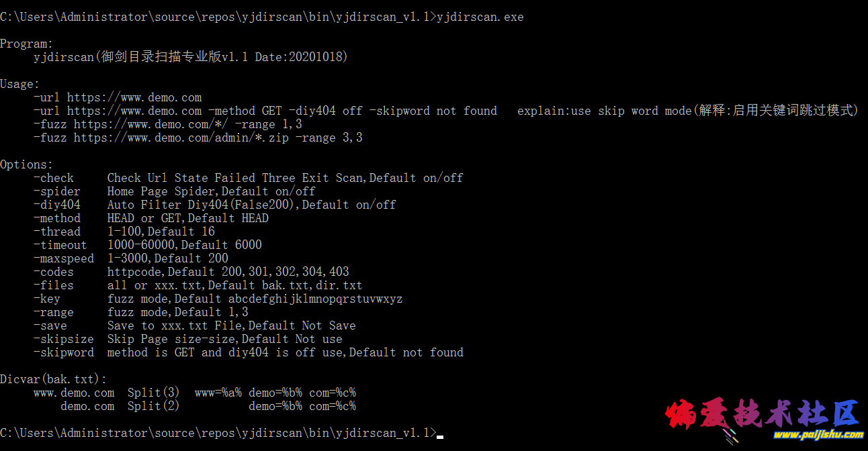The height and width of the screenshot is (451, 868).
Task: Click the "Usage:" heading
Action: point(19,84)
